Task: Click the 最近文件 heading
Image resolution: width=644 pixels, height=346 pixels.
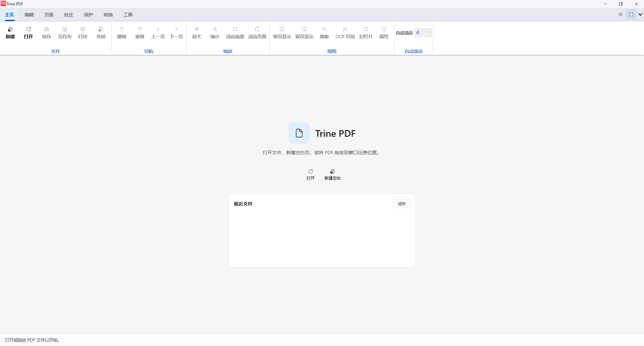Action: point(243,204)
